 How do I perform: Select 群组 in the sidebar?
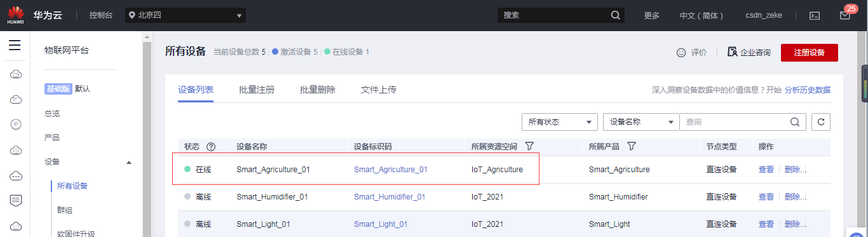(x=65, y=210)
